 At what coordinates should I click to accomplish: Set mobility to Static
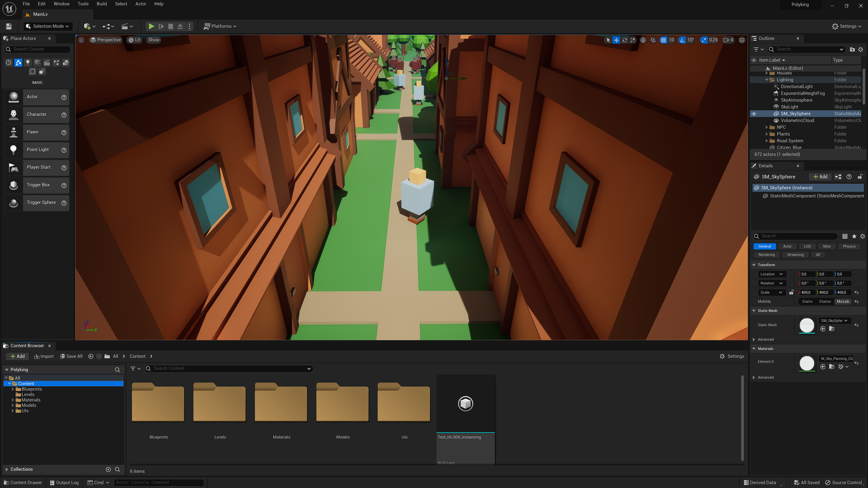point(807,302)
